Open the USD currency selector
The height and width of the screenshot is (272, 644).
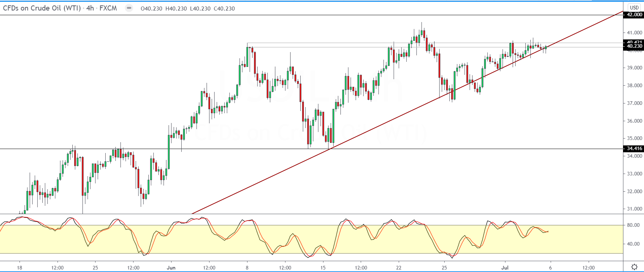click(634, 7)
